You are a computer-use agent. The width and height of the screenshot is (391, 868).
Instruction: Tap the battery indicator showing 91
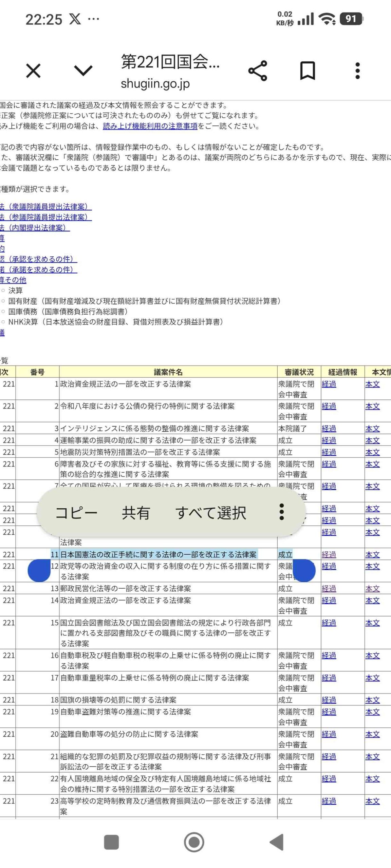coord(351,19)
